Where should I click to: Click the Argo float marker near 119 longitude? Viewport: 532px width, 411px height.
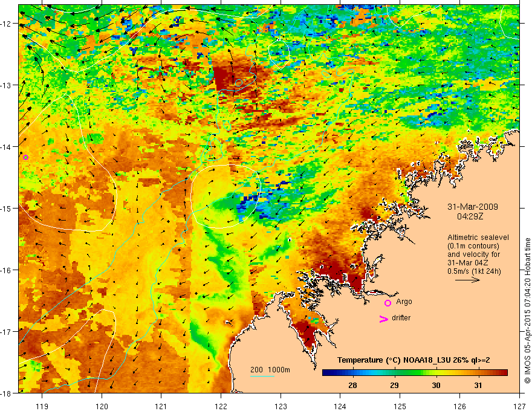click(x=25, y=157)
